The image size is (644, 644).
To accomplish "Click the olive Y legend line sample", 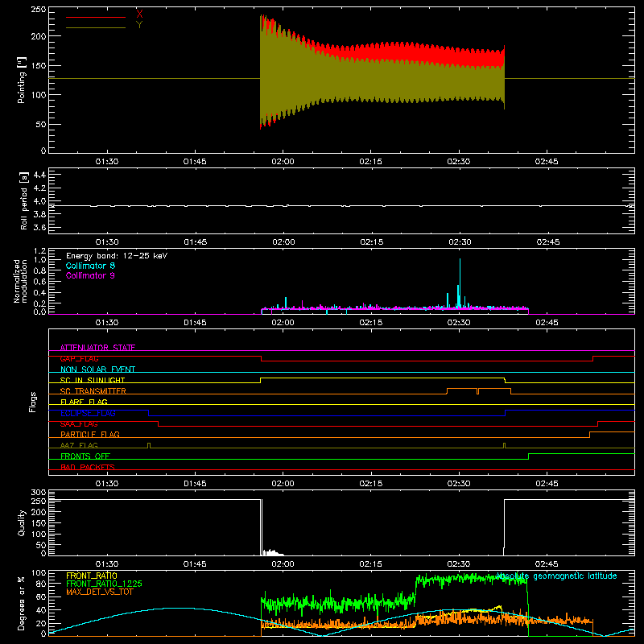I will click(96, 27).
